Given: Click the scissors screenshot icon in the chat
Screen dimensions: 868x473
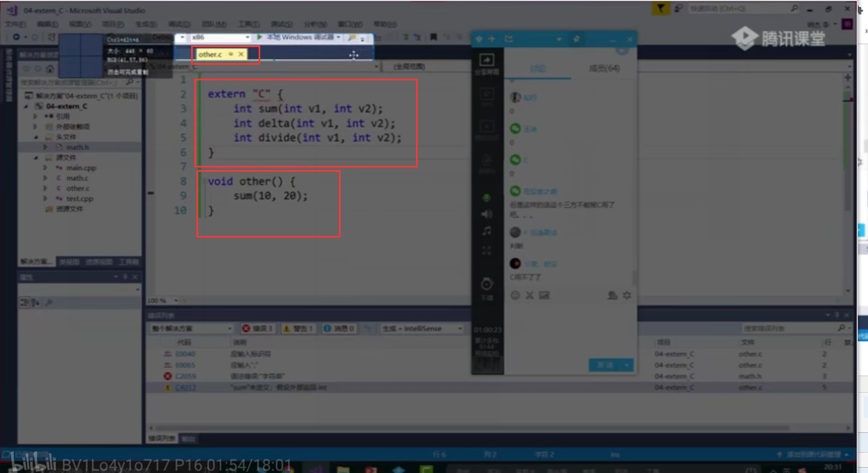Looking at the screenshot, I should click(x=530, y=295).
